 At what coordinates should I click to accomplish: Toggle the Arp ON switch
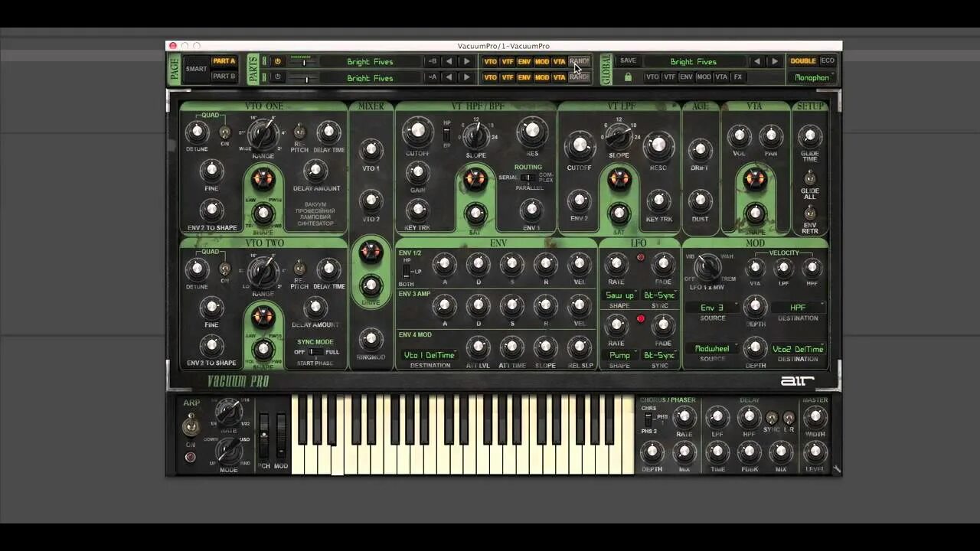(191, 425)
